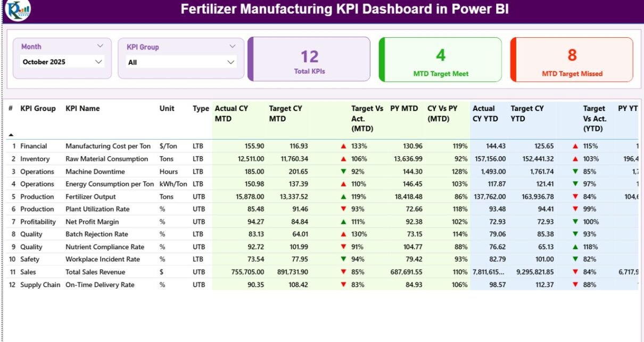Click green up arrow for Fertilizer Output MTD
This screenshot has width=644, height=342.
(x=343, y=197)
